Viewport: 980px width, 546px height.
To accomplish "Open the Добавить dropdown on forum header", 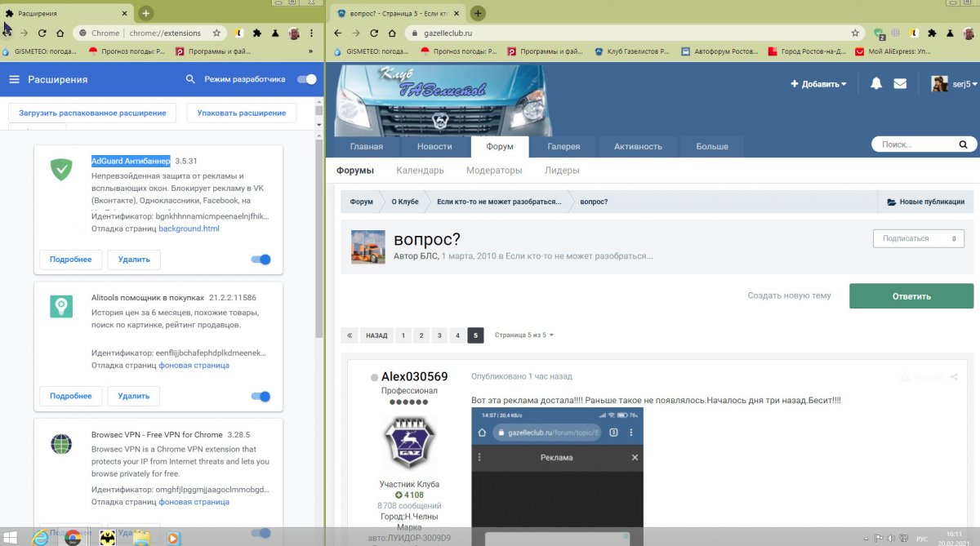I will point(818,83).
